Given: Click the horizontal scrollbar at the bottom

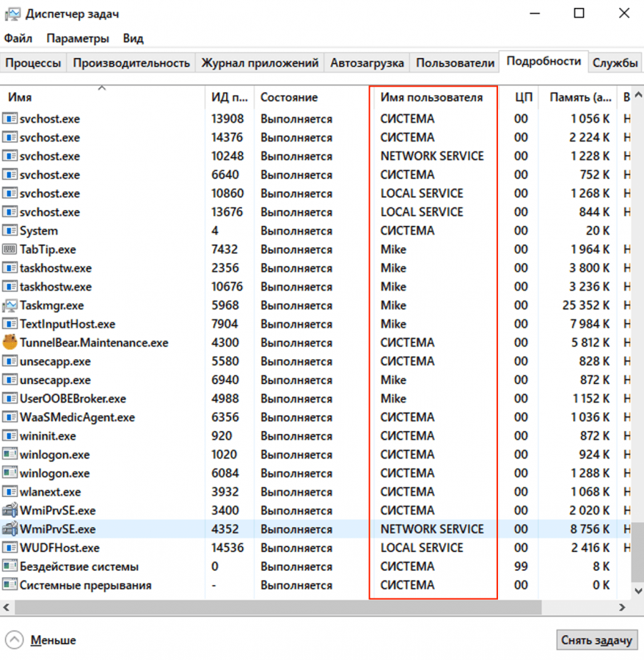Looking at the screenshot, I should pyautogui.click(x=315, y=607).
